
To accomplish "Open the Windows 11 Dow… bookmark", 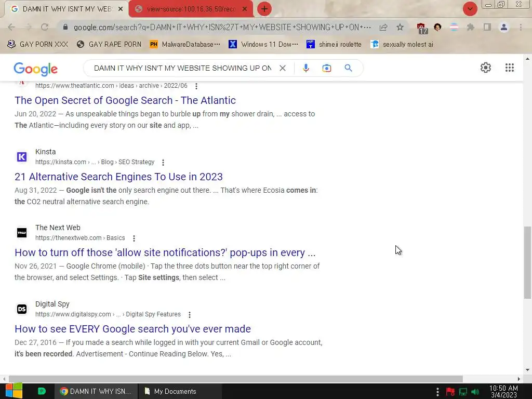I will (263, 45).
